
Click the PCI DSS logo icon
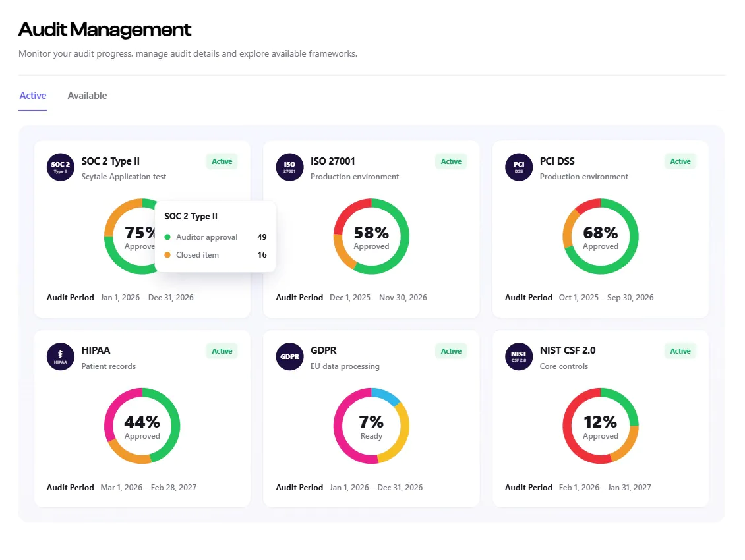(x=519, y=167)
